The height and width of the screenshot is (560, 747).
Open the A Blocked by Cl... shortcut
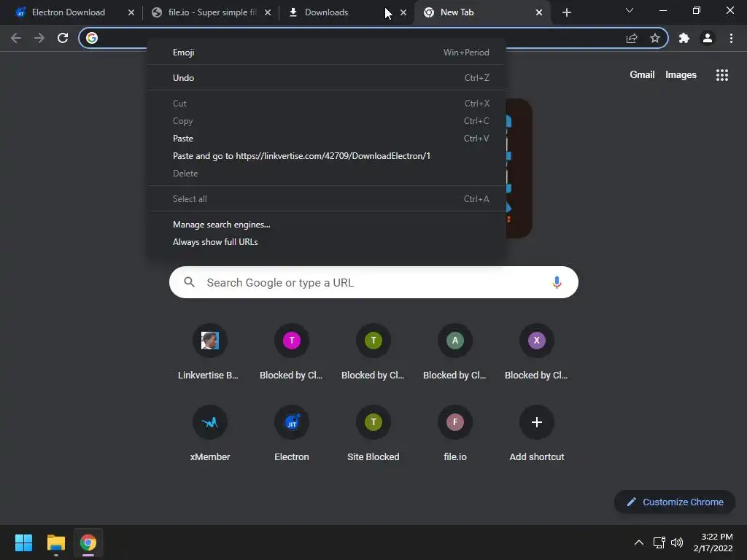click(x=455, y=353)
